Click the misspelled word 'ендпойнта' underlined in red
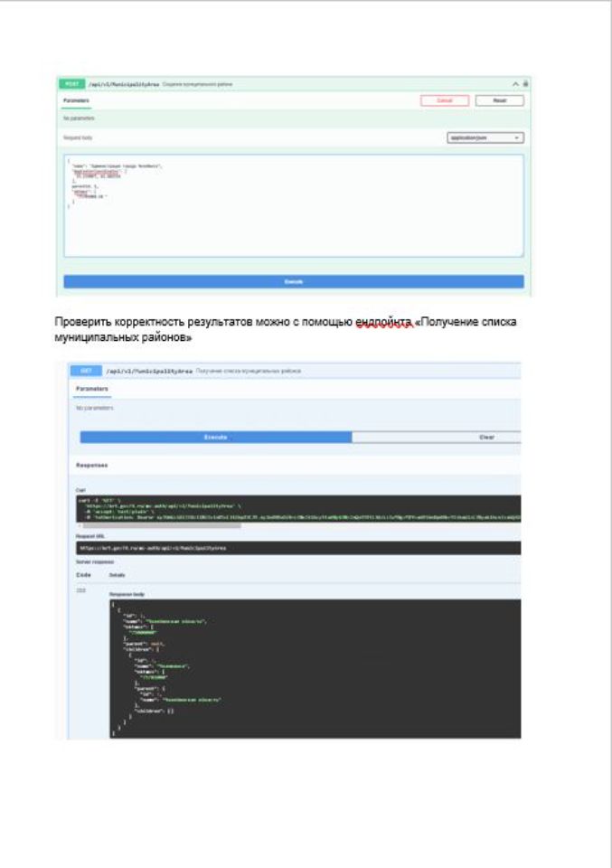 coord(384,322)
